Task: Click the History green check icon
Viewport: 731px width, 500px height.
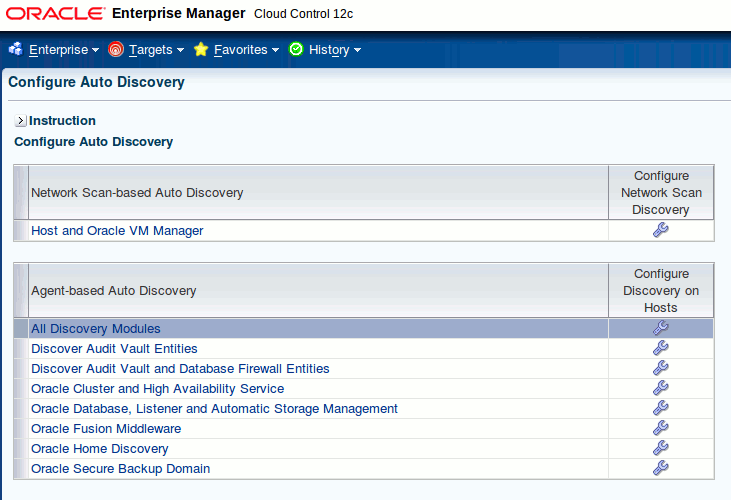Action: [x=296, y=49]
